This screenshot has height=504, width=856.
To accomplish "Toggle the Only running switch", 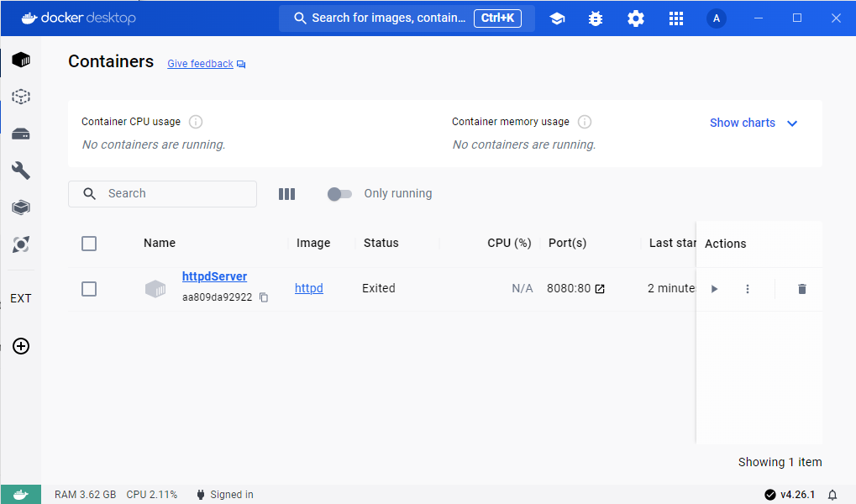I will [339, 194].
